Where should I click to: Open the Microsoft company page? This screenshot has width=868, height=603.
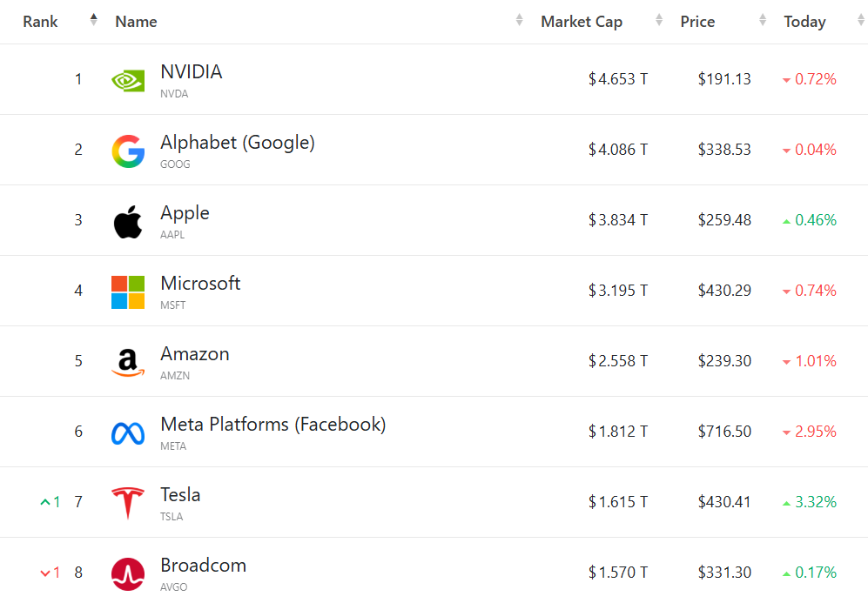200,284
